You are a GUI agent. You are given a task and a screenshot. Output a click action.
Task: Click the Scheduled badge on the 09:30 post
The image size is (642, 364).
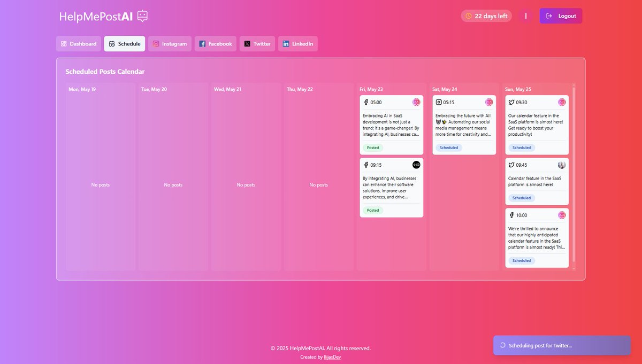pyautogui.click(x=522, y=148)
